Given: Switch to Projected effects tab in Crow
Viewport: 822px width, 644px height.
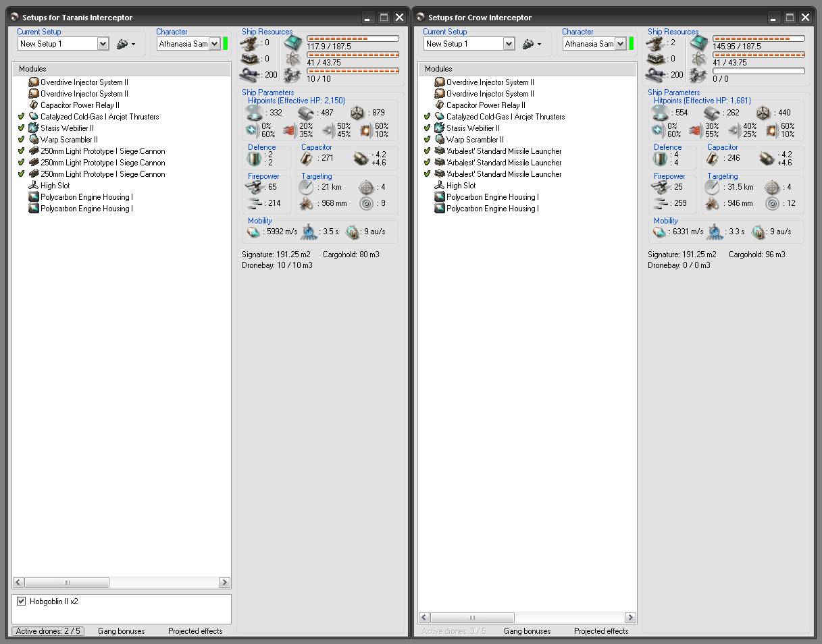Looking at the screenshot, I should pyautogui.click(x=601, y=631).
